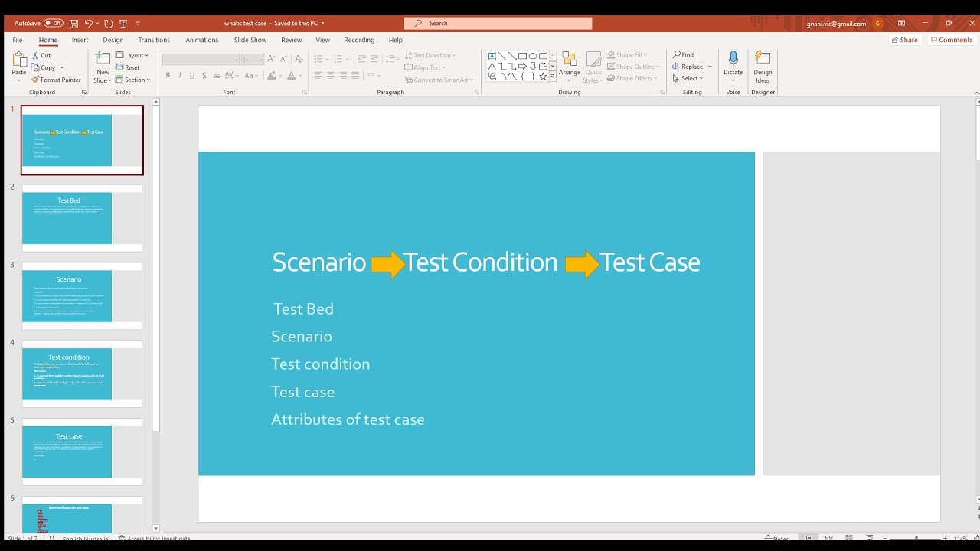Click the Numbering list icon
This screenshot has height=551, width=980.
[x=338, y=59]
